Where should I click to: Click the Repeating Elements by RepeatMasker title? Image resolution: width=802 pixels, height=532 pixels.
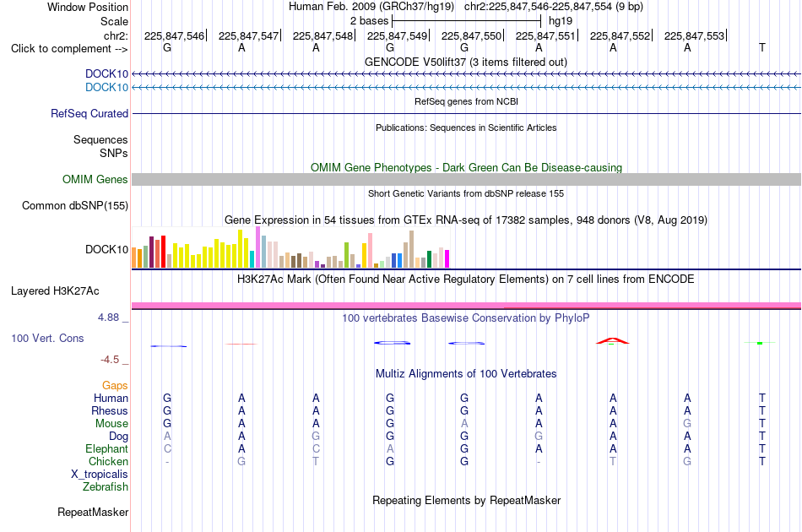466,500
